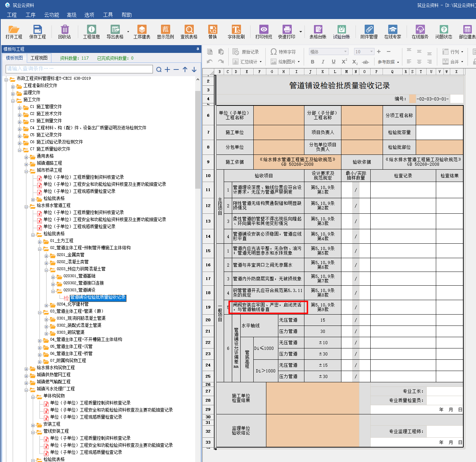Open the 回收站 recycle bin icon
476x462 pixels.
point(64,32)
